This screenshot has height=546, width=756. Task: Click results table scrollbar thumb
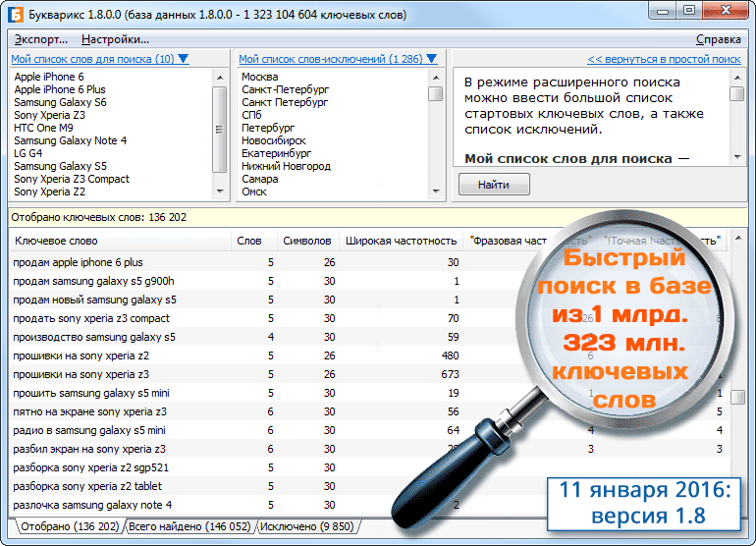pyautogui.click(x=737, y=397)
